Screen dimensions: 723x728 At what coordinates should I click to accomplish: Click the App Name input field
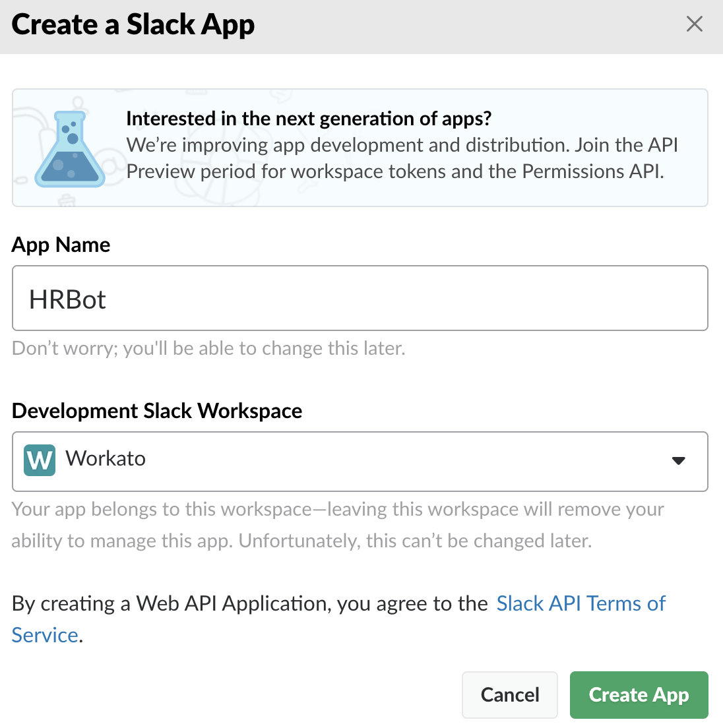(x=360, y=298)
